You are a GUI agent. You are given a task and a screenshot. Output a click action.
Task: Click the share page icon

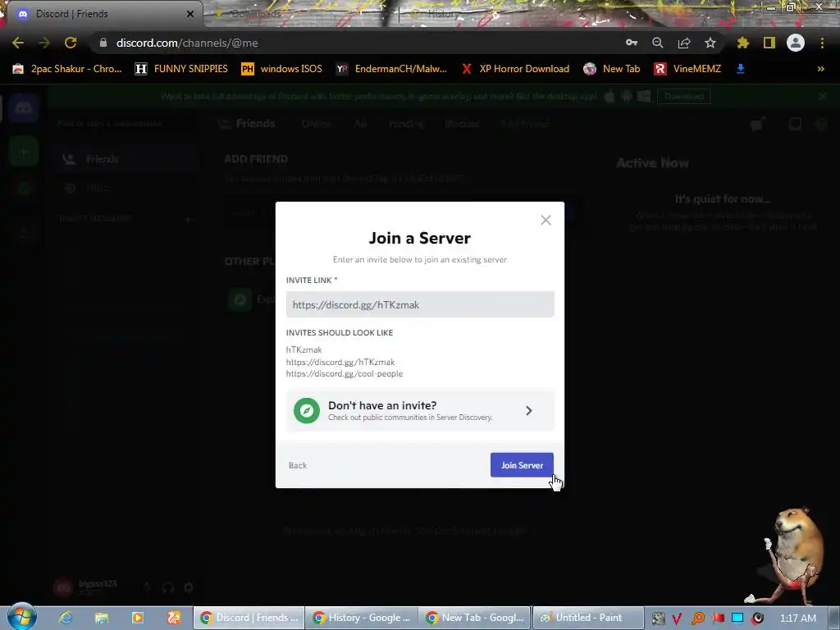(684, 43)
